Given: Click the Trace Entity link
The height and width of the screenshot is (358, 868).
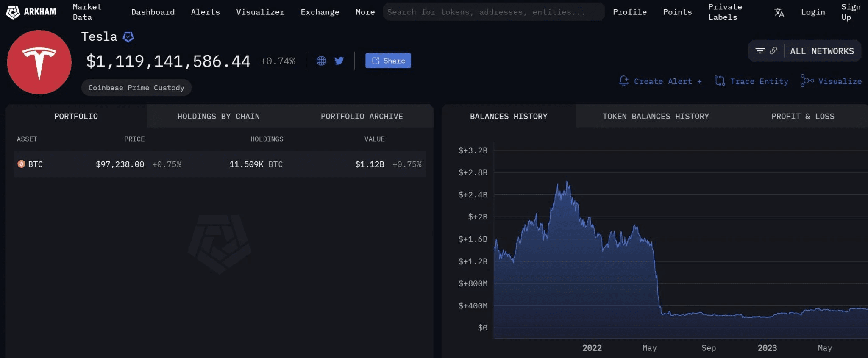Looking at the screenshot, I should tap(751, 81).
